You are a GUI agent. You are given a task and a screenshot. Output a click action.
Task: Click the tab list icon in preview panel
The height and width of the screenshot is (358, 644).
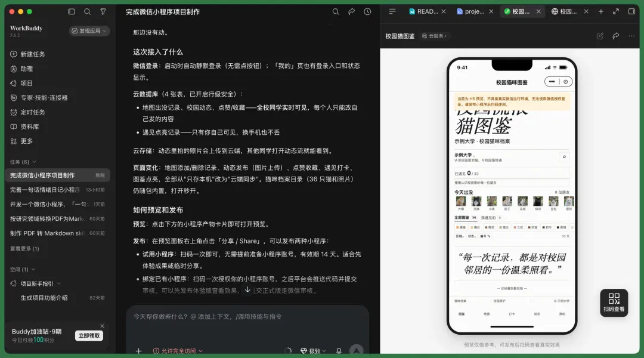pyautogui.click(x=392, y=11)
